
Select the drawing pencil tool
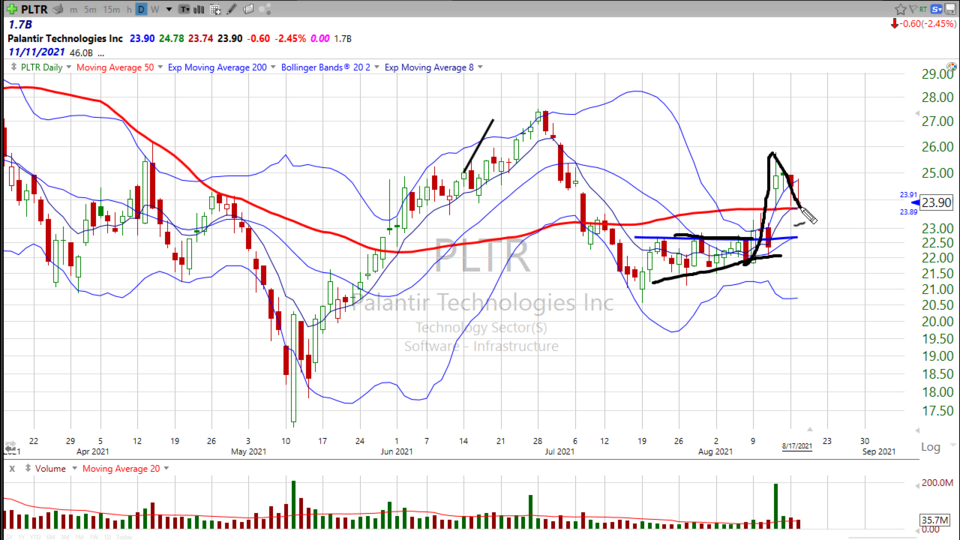coord(232,9)
